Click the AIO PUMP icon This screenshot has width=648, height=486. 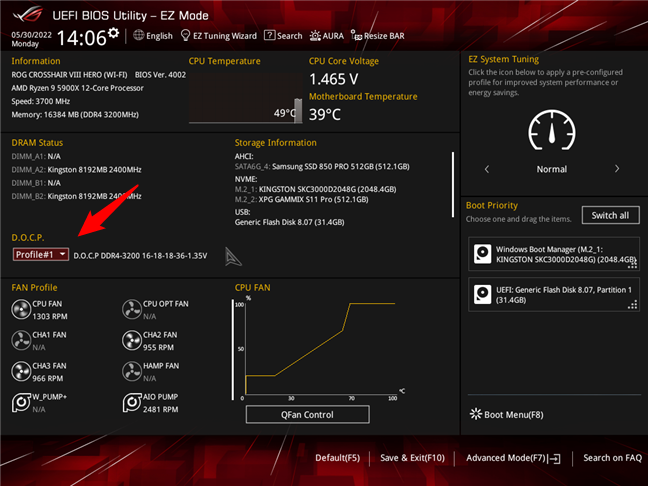(132, 403)
